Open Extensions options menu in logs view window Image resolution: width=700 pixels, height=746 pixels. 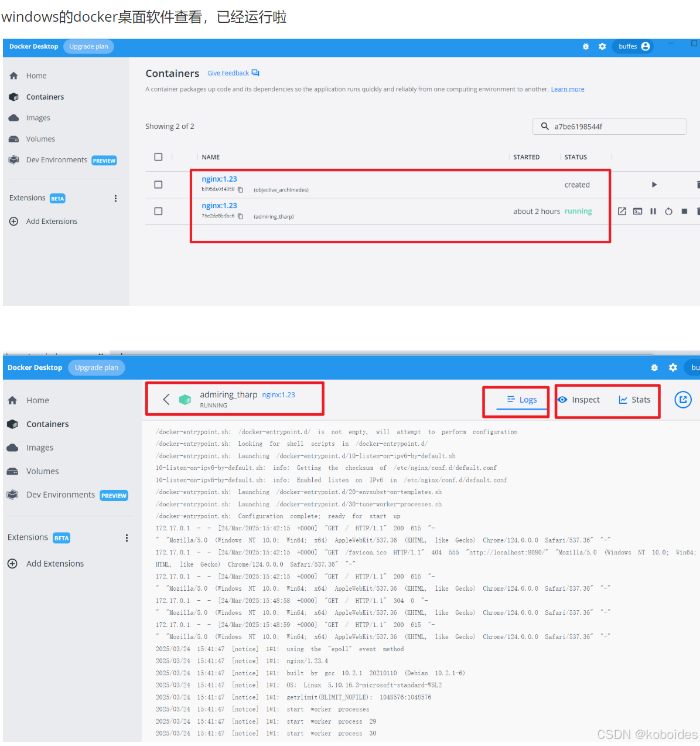click(x=127, y=538)
